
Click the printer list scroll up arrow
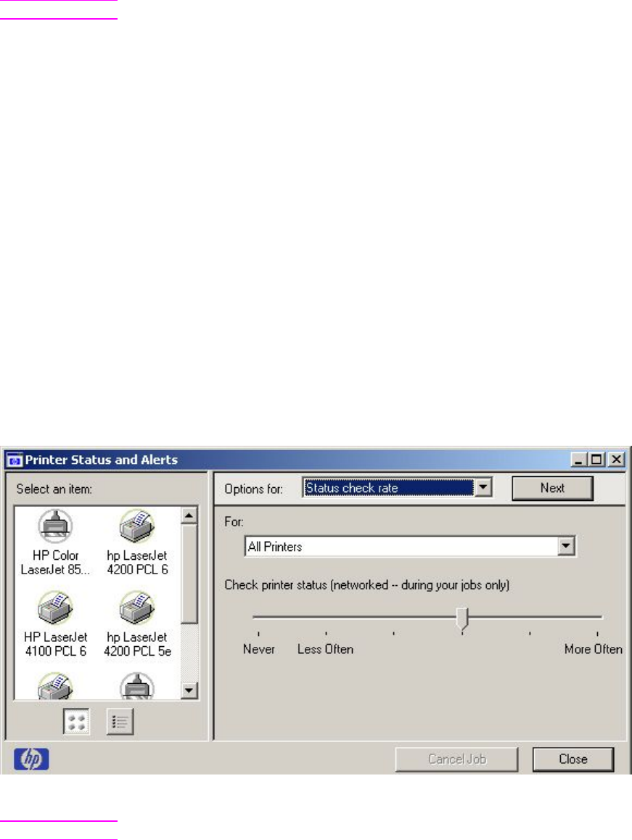(x=189, y=515)
